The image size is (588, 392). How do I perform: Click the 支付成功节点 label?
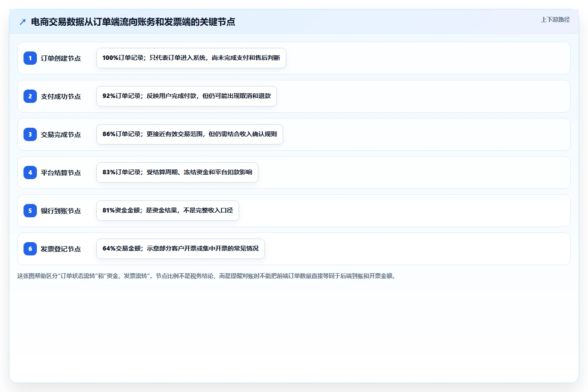[61, 96]
